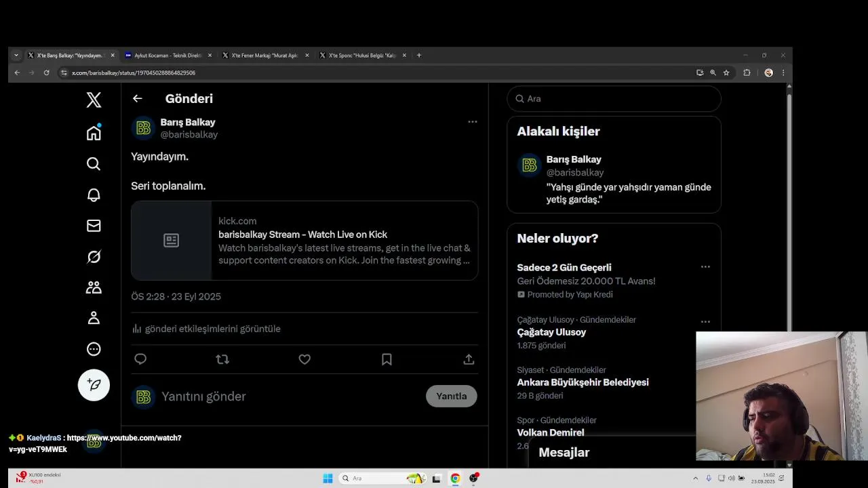Switch to X'te Sporx Hulusi Belgü tab
Viewport: 868px width, 488px height.
362,56
